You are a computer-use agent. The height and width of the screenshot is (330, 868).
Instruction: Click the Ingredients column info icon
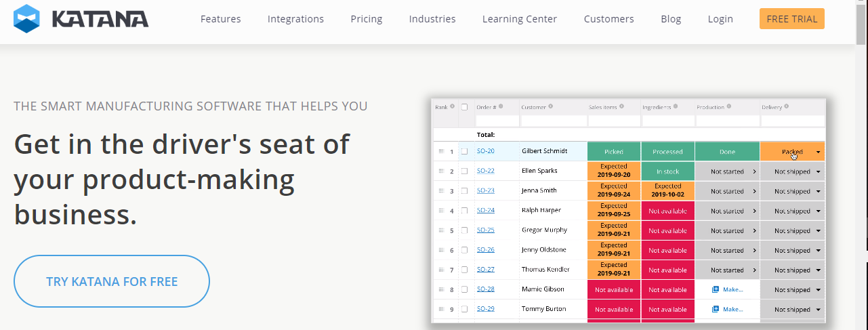click(674, 106)
